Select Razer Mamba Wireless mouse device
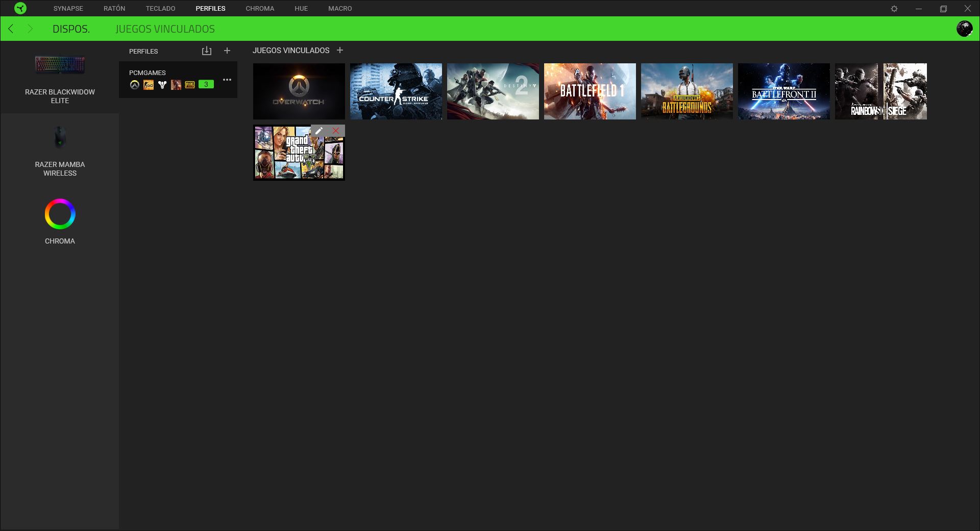Screen dimensions: 980x531 (60, 150)
